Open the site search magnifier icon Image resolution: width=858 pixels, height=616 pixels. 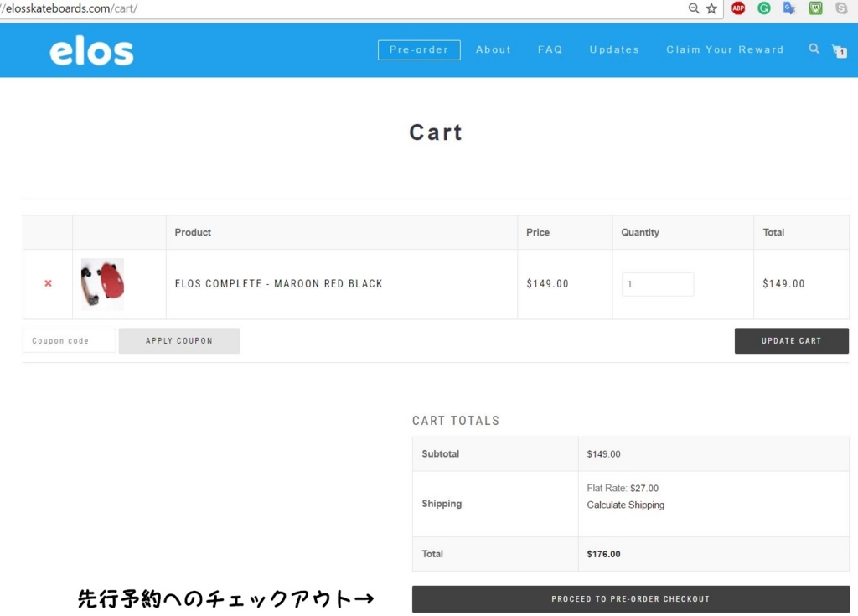814,49
